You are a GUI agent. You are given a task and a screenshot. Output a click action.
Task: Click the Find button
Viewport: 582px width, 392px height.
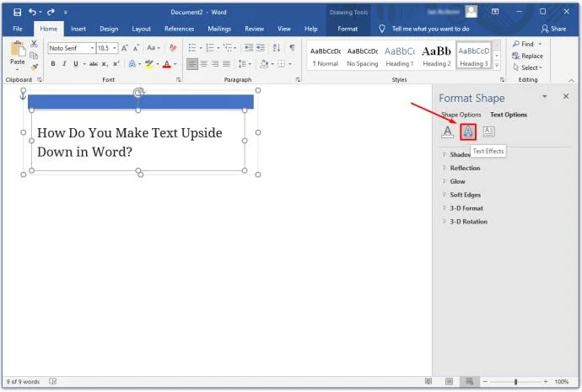[x=524, y=44]
